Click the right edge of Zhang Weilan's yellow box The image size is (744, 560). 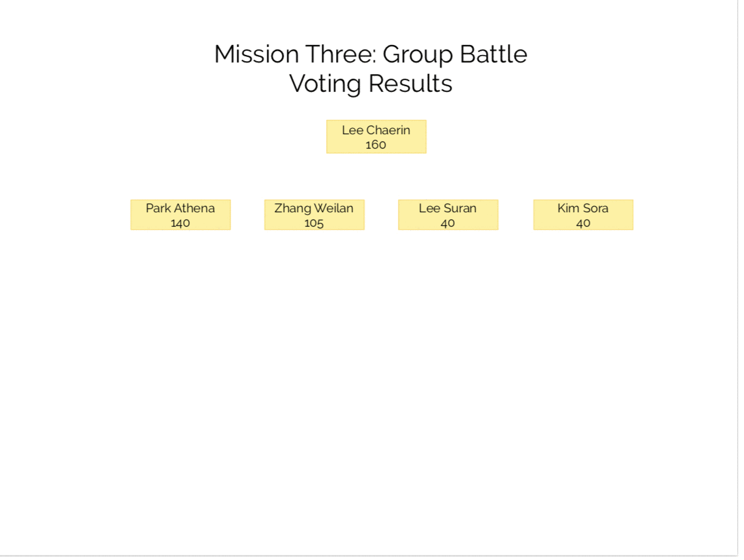point(364,215)
